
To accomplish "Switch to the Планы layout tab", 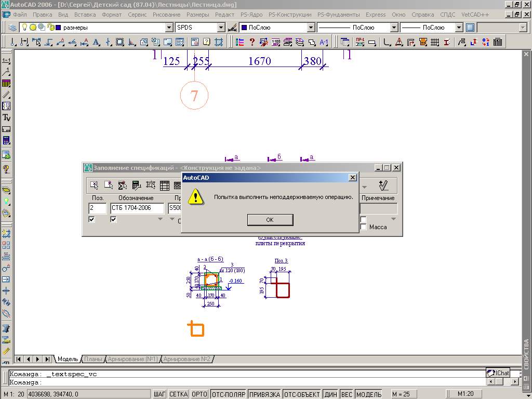I will pyautogui.click(x=93, y=359).
